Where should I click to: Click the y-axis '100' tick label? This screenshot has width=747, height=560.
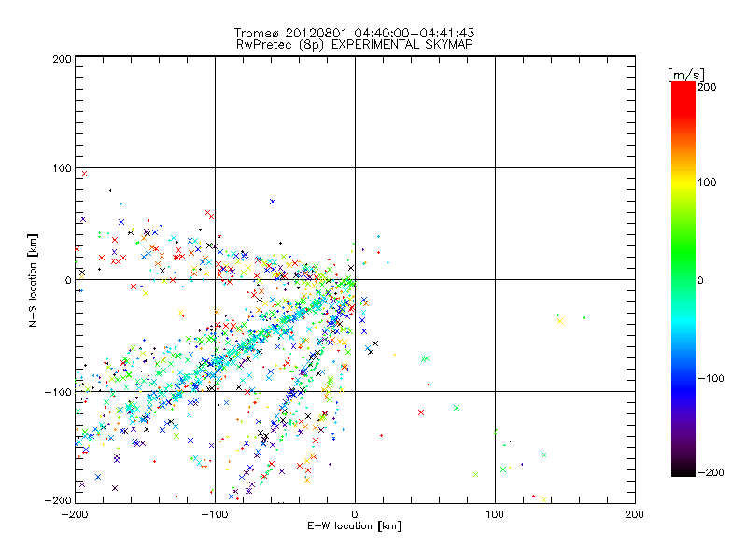pyautogui.click(x=62, y=168)
